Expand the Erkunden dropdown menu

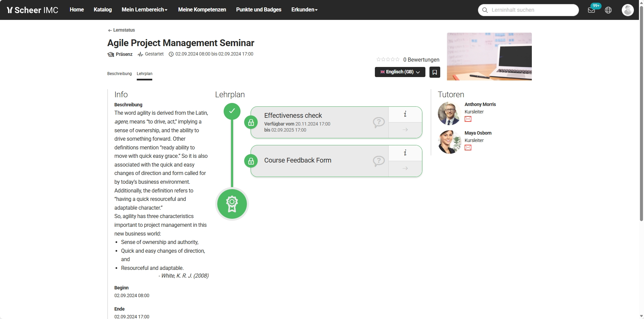[304, 10]
